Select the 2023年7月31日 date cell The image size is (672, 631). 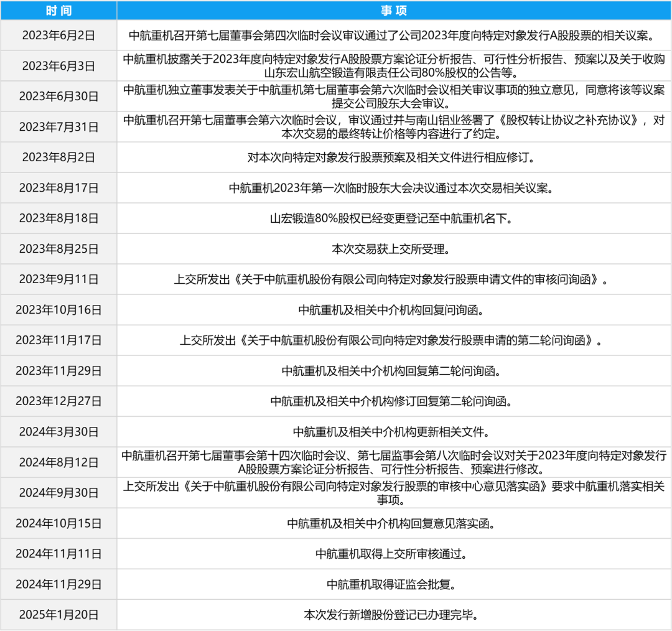click(x=59, y=126)
